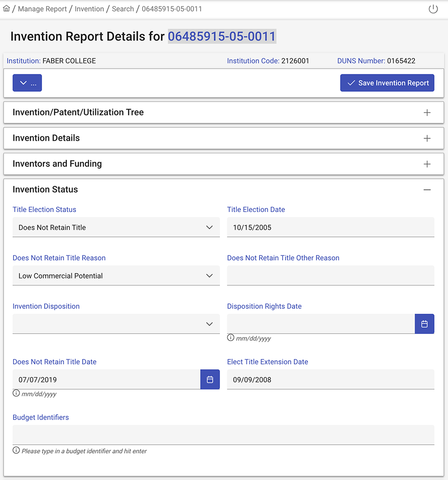
Task: Click info icon under Disposition Rights Date
Action: (231, 338)
